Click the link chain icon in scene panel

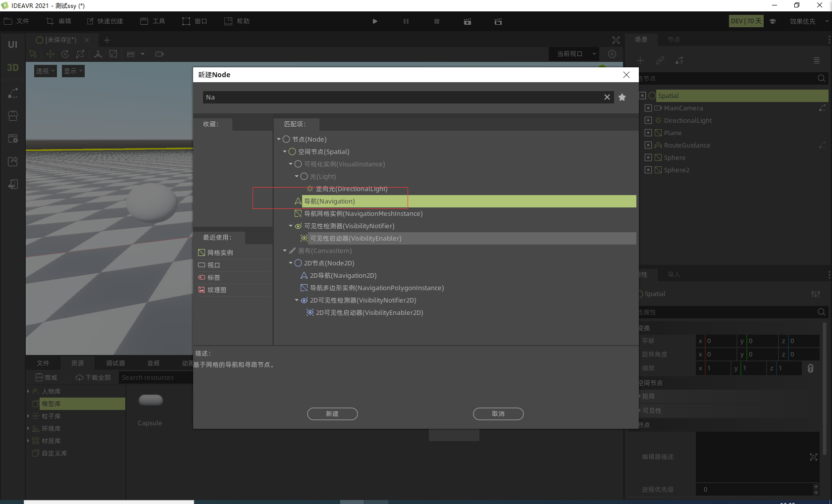660,60
